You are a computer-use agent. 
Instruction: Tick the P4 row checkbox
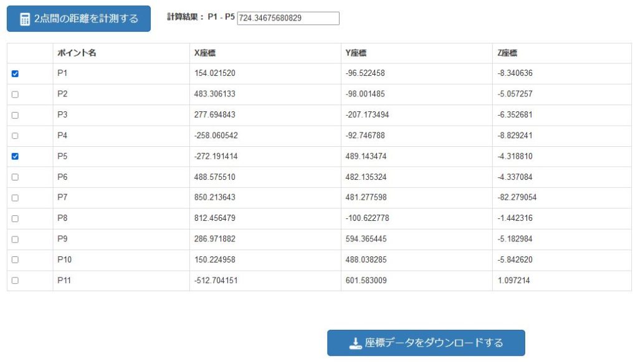coord(15,136)
